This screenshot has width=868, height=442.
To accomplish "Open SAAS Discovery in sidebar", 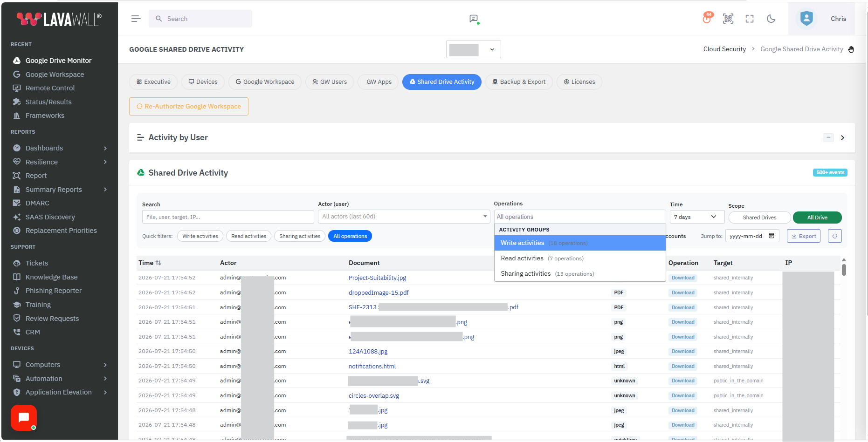I will point(50,217).
